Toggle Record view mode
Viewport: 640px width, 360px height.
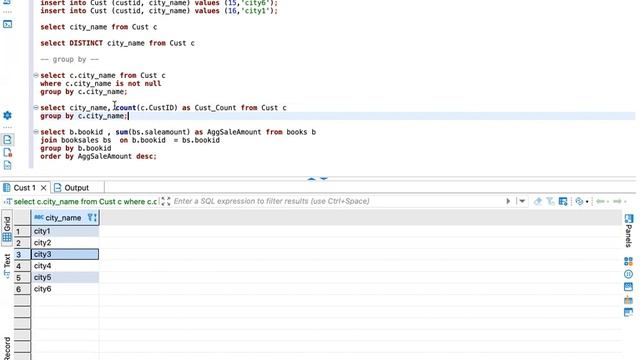point(7,348)
